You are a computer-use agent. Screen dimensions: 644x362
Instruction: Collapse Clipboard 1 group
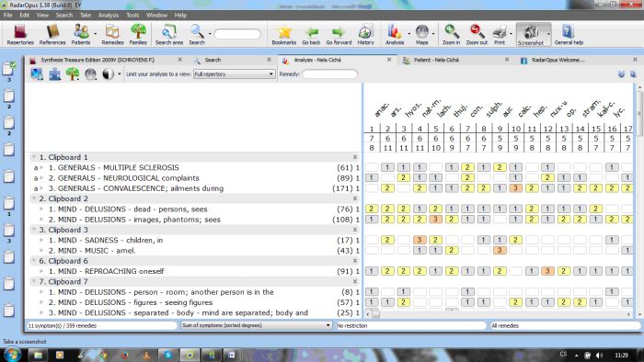(x=33, y=157)
